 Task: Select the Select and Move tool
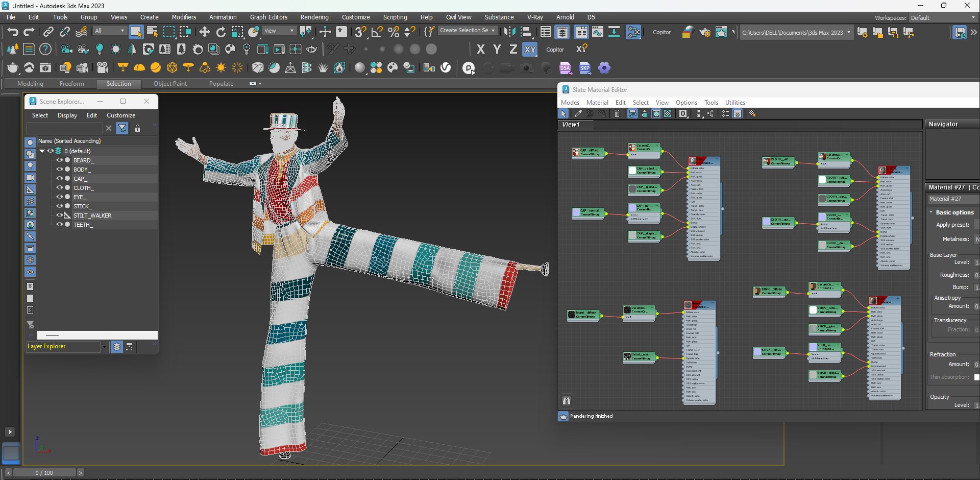point(205,32)
